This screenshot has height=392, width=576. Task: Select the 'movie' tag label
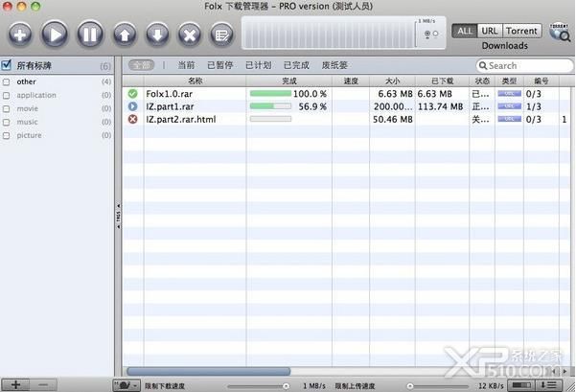click(28, 108)
